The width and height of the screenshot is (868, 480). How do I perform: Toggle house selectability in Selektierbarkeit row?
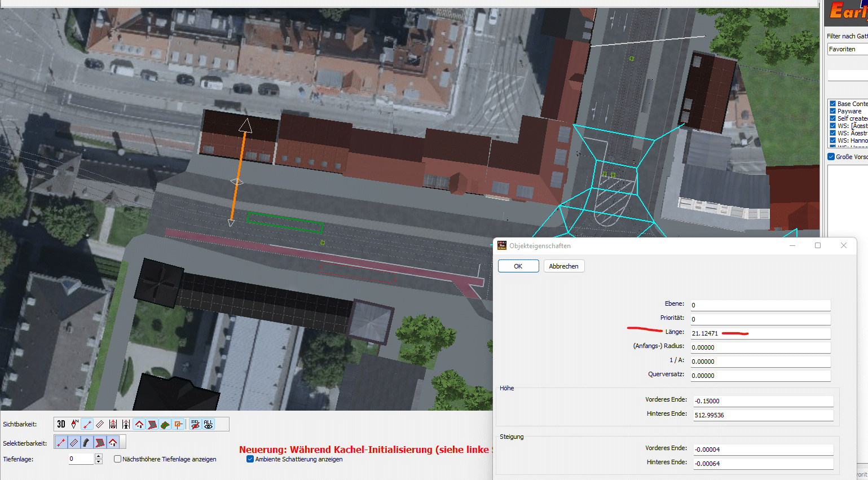coord(113,443)
